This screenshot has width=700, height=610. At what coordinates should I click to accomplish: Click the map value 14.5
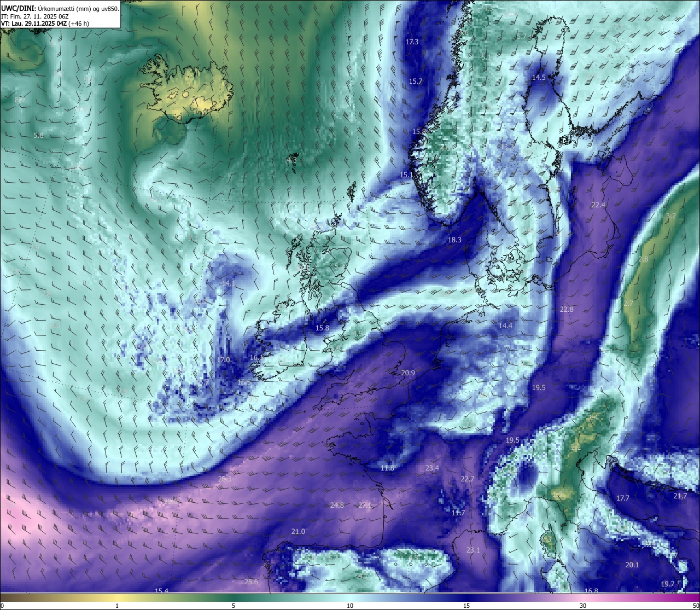click(x=539, y=78)
